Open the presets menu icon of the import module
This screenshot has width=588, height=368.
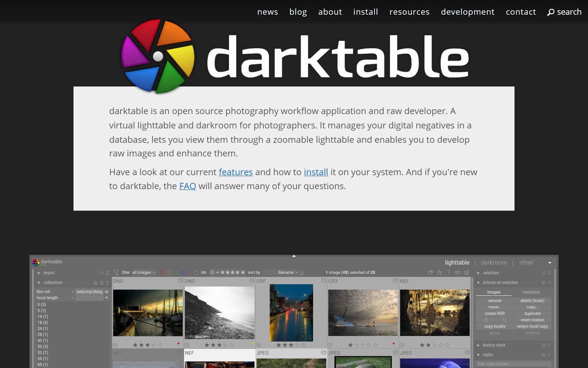click(x=107, y=273)
